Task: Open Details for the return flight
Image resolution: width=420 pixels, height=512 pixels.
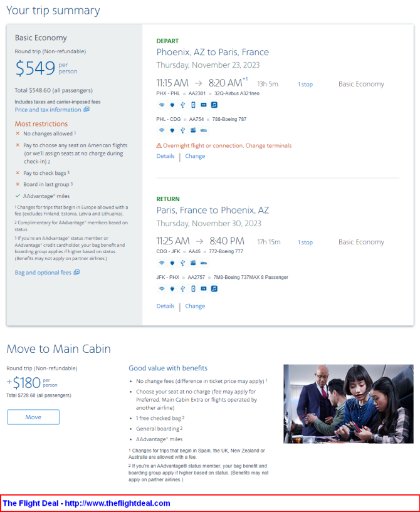Action: click(165, 306)
